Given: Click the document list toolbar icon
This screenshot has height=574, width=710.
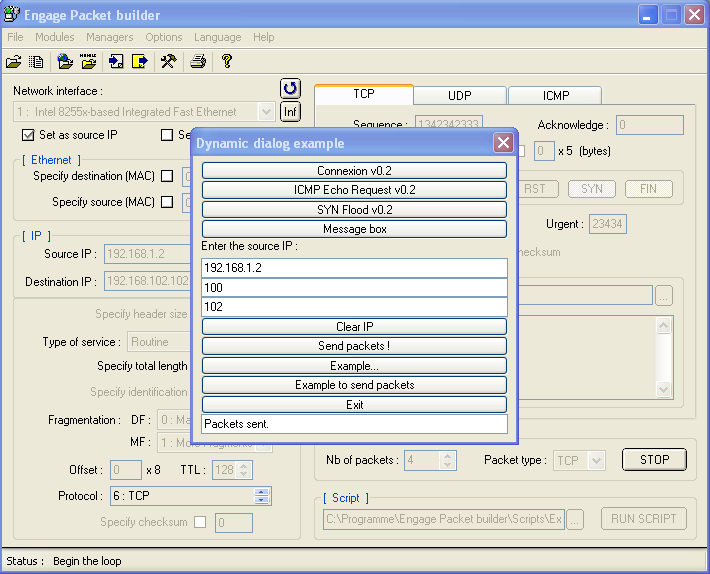Looking at the screenshot, I should (x=36, y=61).
